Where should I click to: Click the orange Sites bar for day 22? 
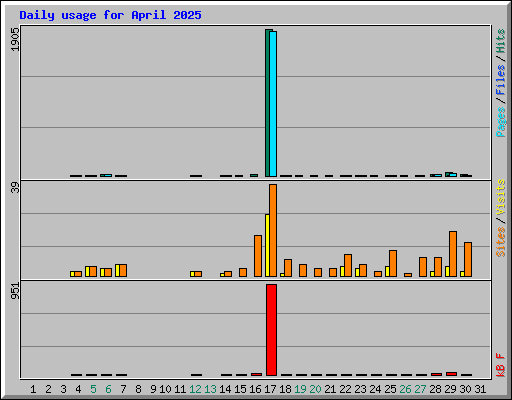click(x=348, y=265)
